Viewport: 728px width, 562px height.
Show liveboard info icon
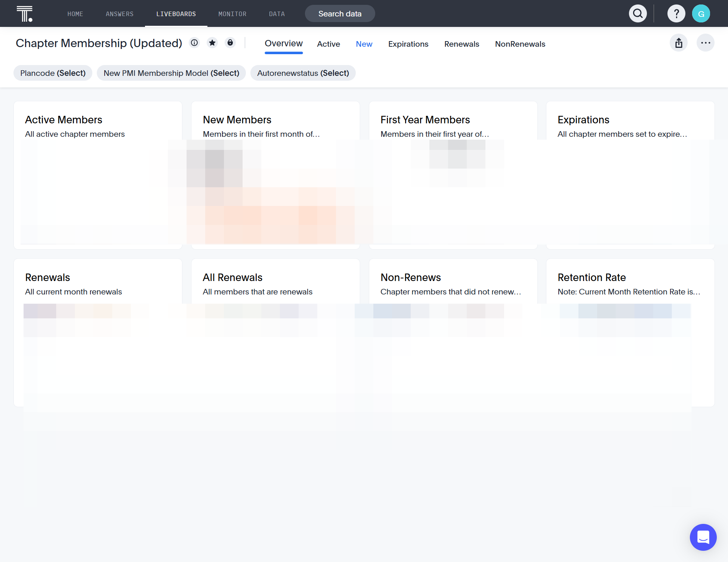click(x=194, y=43)
